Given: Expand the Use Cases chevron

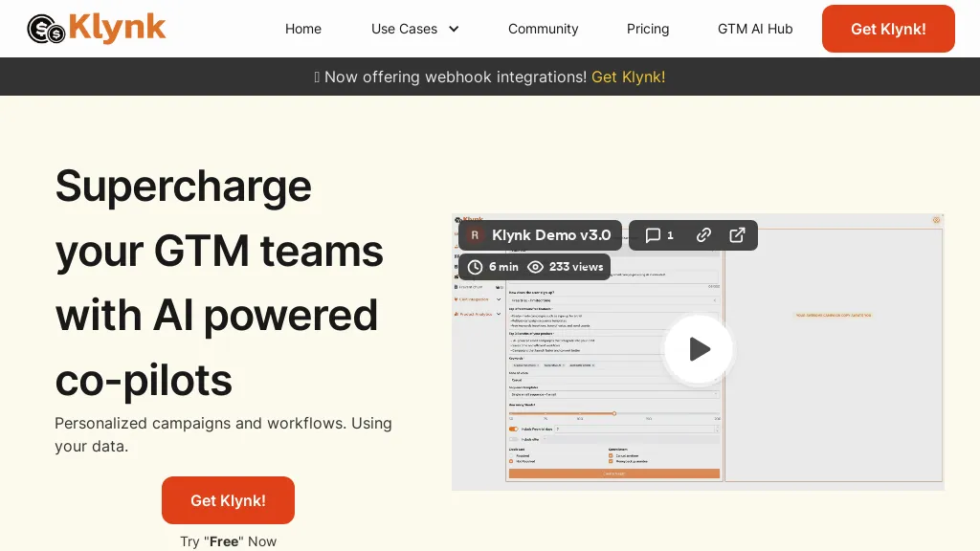Looking at the screenshot, I should coord(454,29).
